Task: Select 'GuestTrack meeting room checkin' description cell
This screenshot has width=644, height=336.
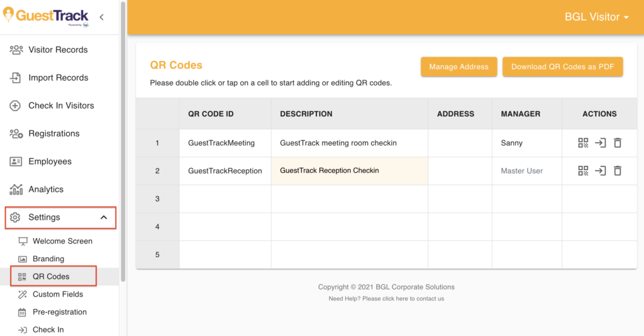Action: (350, 143)
